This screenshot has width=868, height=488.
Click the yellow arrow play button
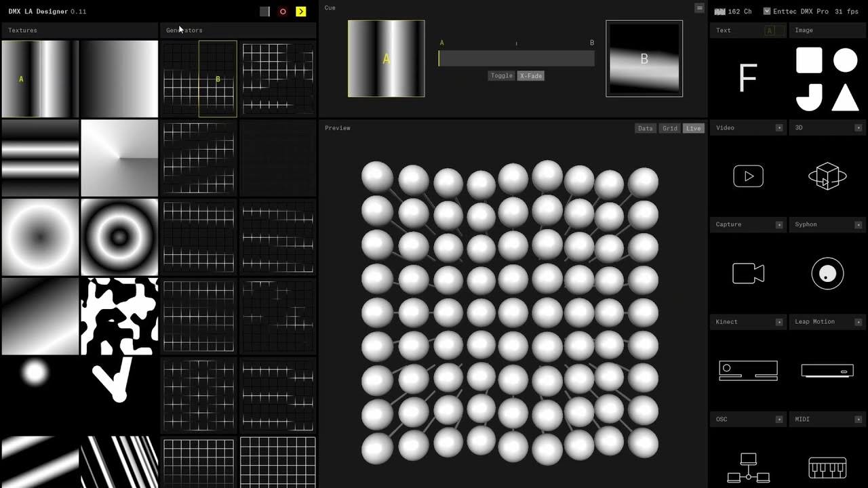[301, 12]
